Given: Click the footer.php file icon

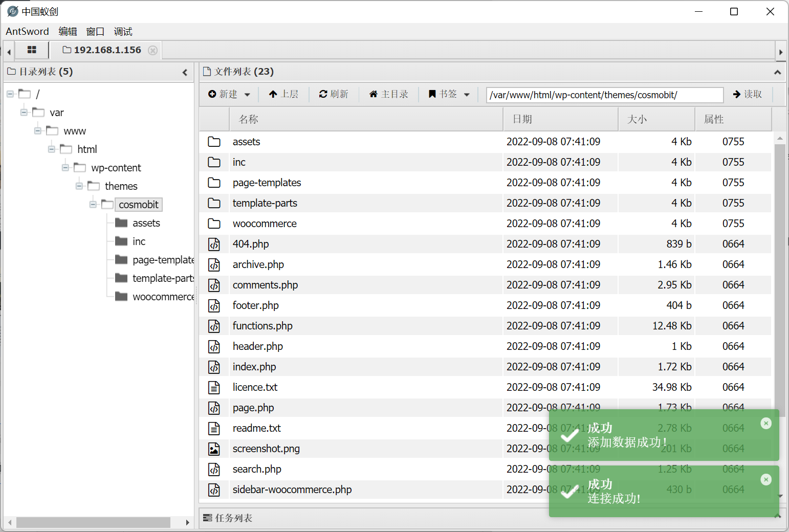Looking at the screenshot, I should tap(214, 305).
